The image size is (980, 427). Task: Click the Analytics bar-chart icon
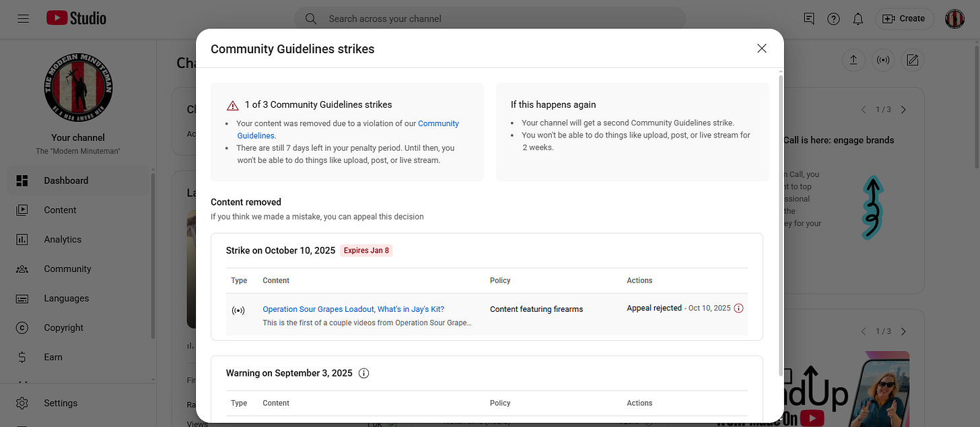pos(22,240)
